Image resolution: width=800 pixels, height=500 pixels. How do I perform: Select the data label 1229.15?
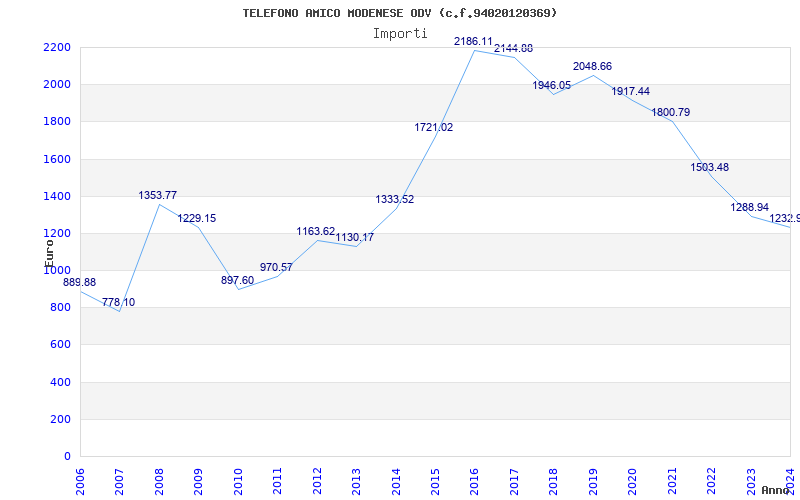pos(197,218)
